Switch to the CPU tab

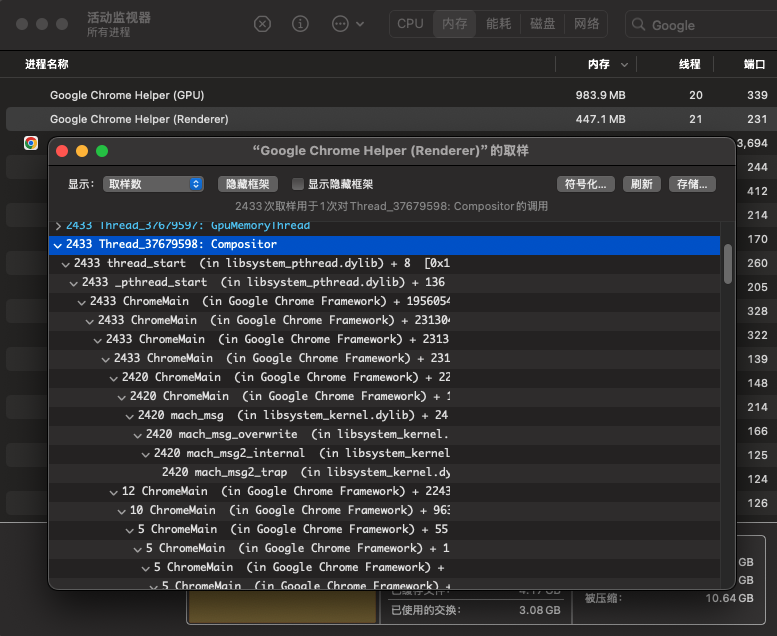[x=410, y=24]
